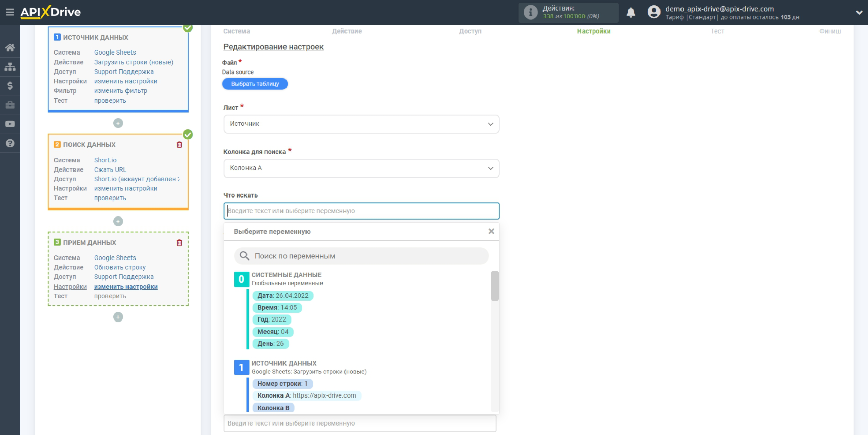Click изменить фильтр link
The height and width of the screenshot is (435, 868).
pyautogui.click(x=121, y=91)
